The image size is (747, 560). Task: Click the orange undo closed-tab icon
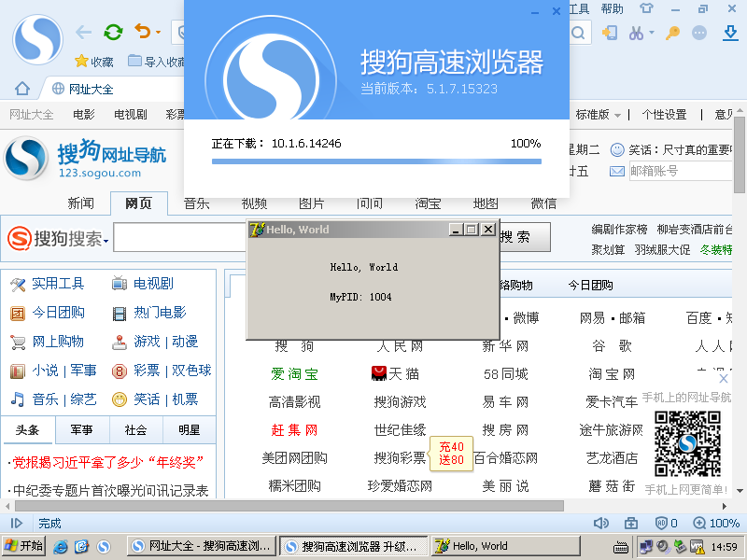coord(142,32)
